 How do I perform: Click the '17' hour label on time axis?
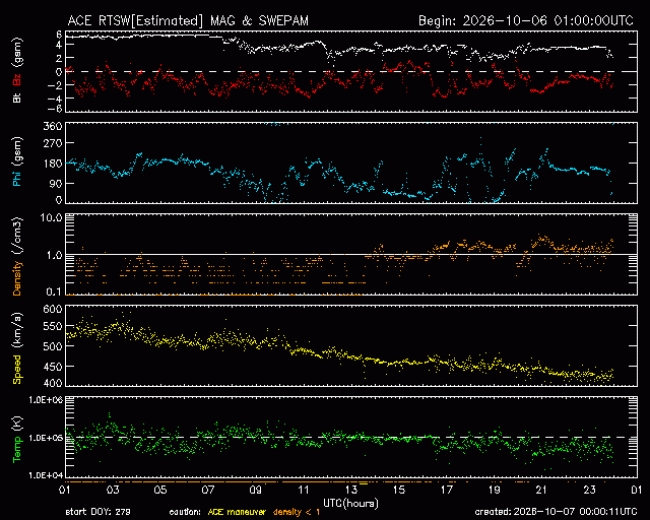[x=446, y=490]
